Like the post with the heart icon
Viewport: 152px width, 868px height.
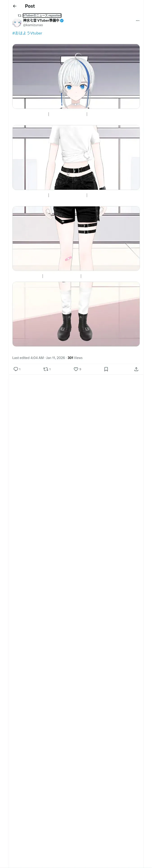pos(76,369)
